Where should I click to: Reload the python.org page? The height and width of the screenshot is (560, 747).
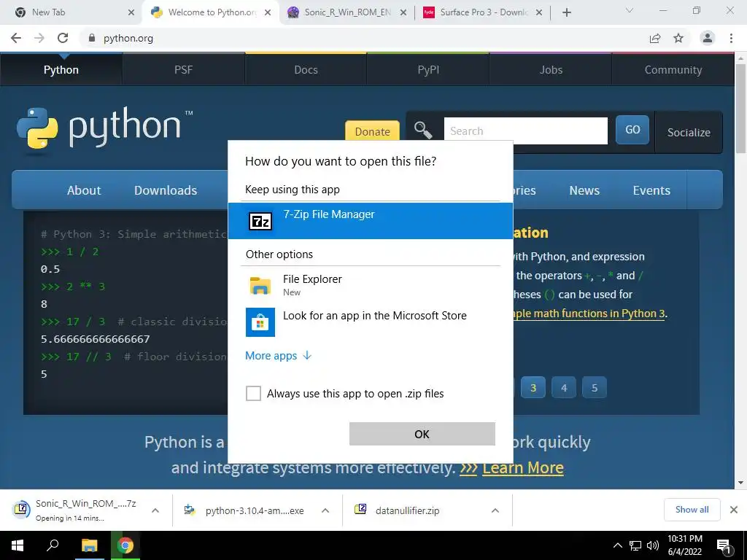click(63, 38)
